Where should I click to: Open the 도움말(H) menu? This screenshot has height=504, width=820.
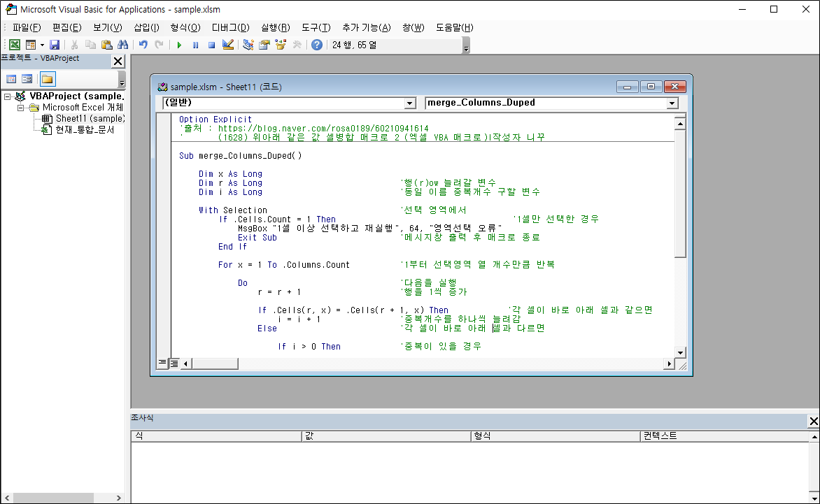pos(455,28)
